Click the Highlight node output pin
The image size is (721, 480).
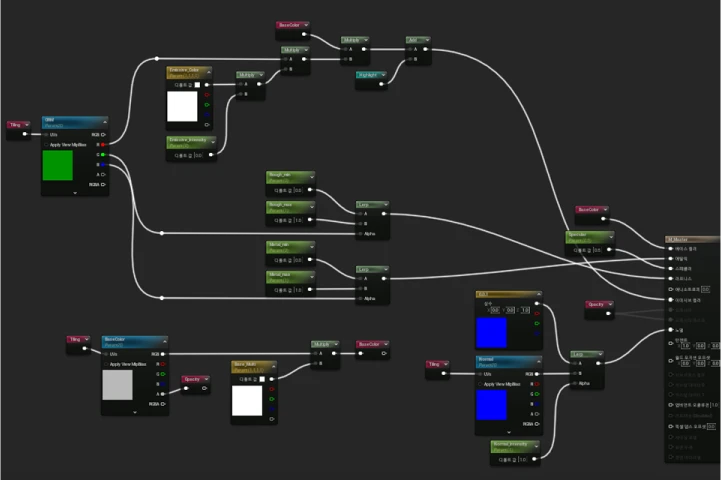point(381,84)
